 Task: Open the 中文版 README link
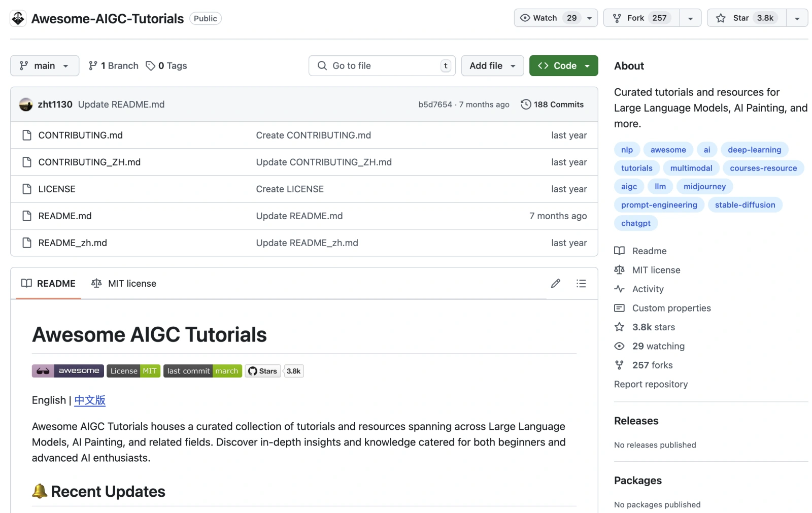pyautogui.click(x=90, y=400)
